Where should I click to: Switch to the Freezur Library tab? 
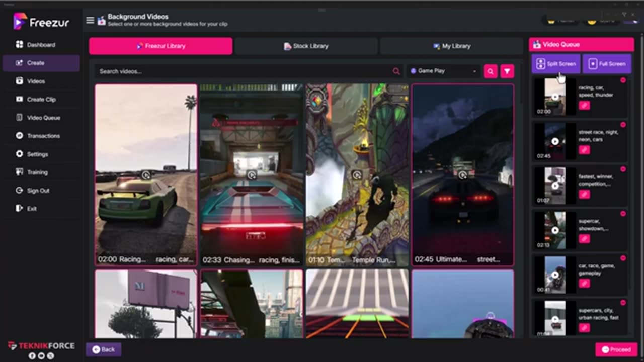click(160, 46)
